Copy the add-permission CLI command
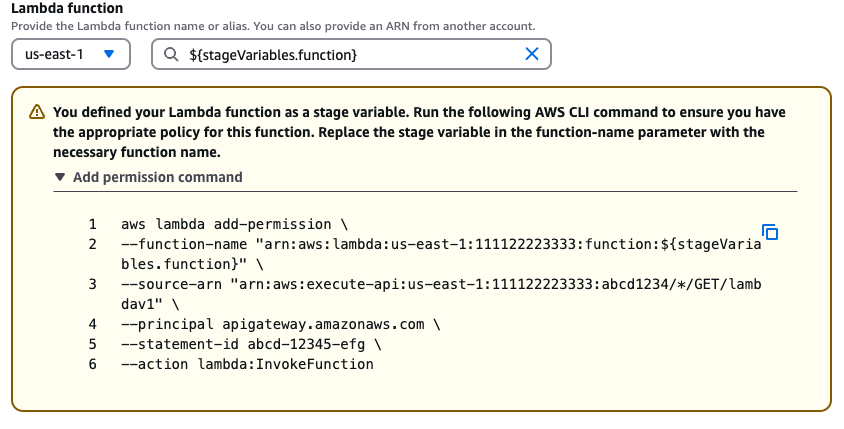844x429 pixels. [x=770, y=232]
